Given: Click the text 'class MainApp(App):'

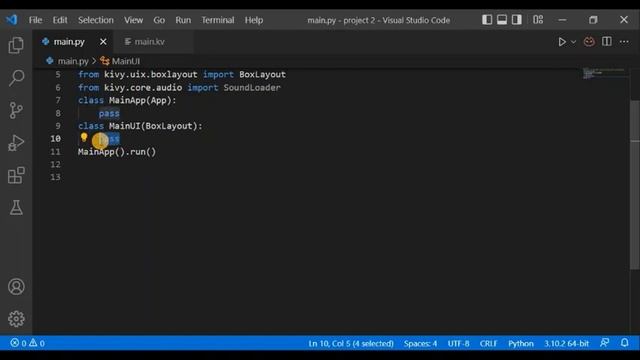Looking at the screenshot, I should point(127,100).
